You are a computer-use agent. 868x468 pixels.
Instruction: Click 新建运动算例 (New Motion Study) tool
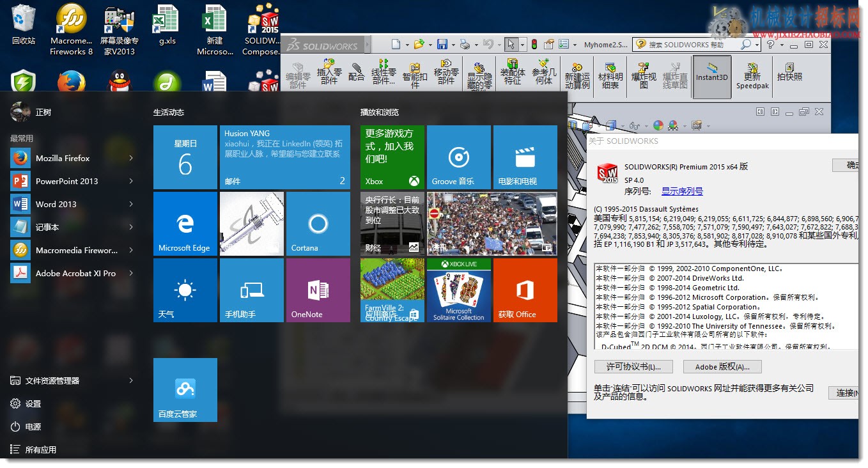click(577, 75)
